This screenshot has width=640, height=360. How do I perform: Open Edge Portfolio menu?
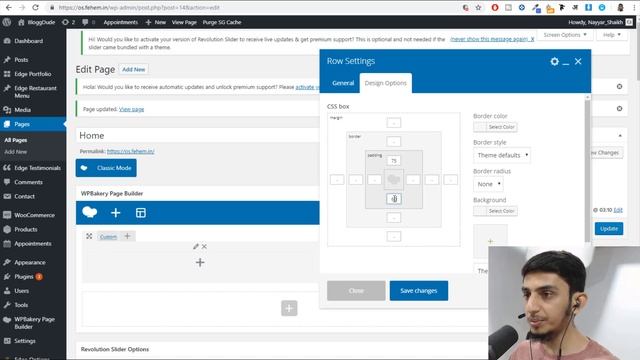[33, 74]
